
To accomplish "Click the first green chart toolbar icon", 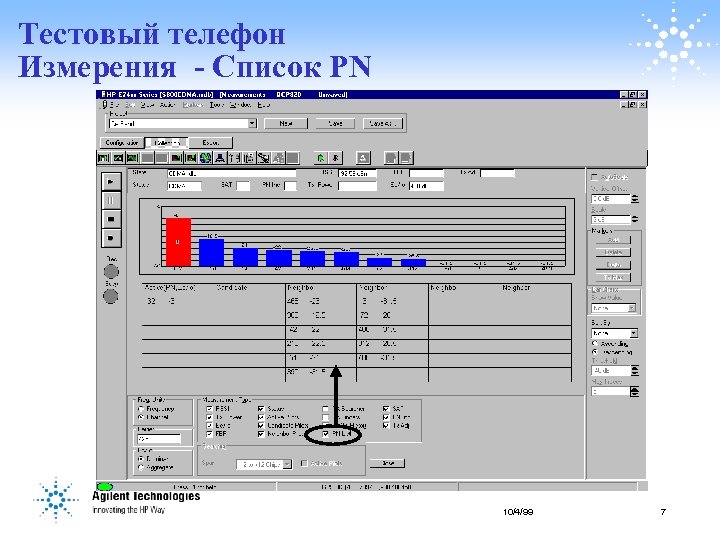I will pyautogui.click(x=104, y=158).
